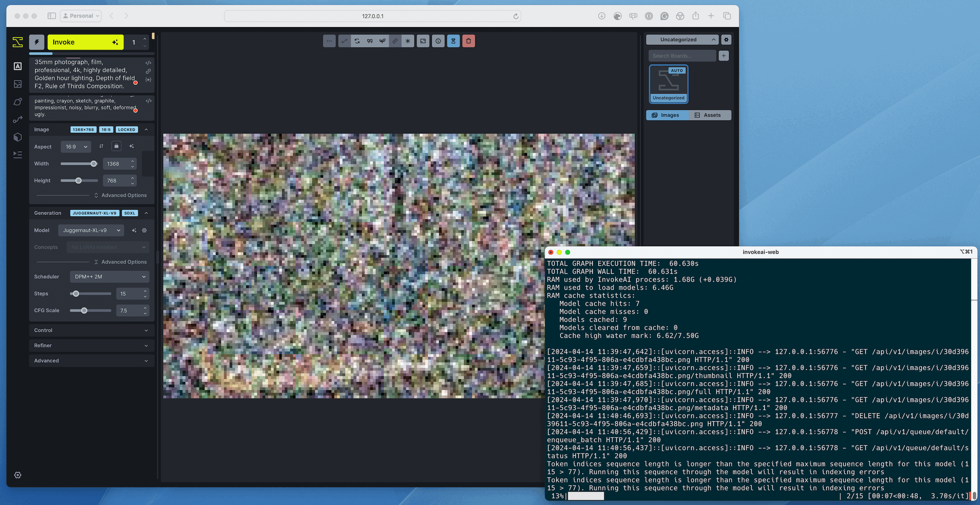Open Safari tab overview button

726,16
